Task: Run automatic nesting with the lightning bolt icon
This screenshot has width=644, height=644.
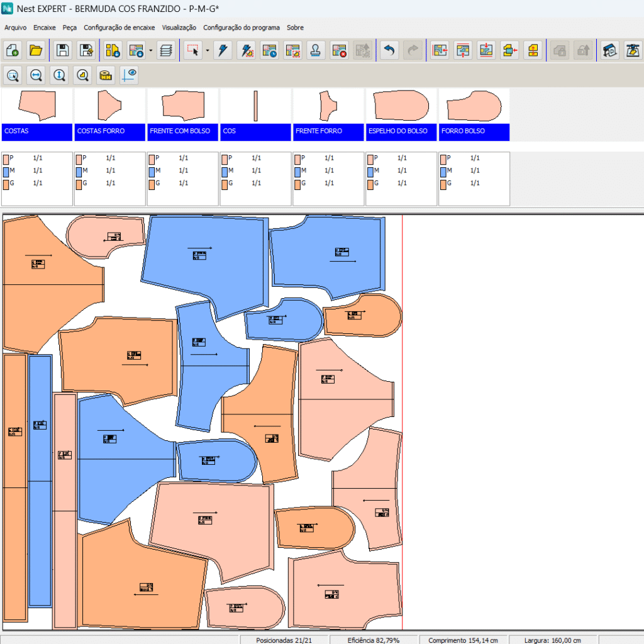Action: [x=223, y=51]
